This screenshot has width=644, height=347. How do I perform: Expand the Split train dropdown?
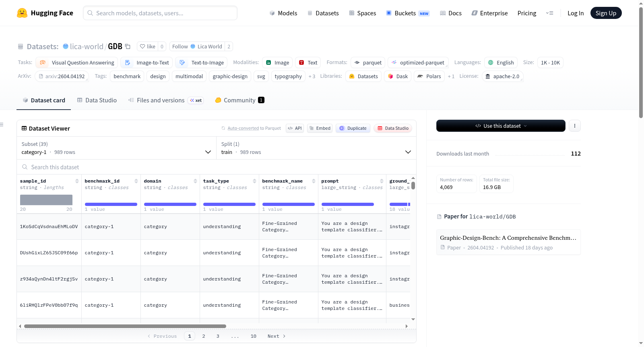[316, 148]
